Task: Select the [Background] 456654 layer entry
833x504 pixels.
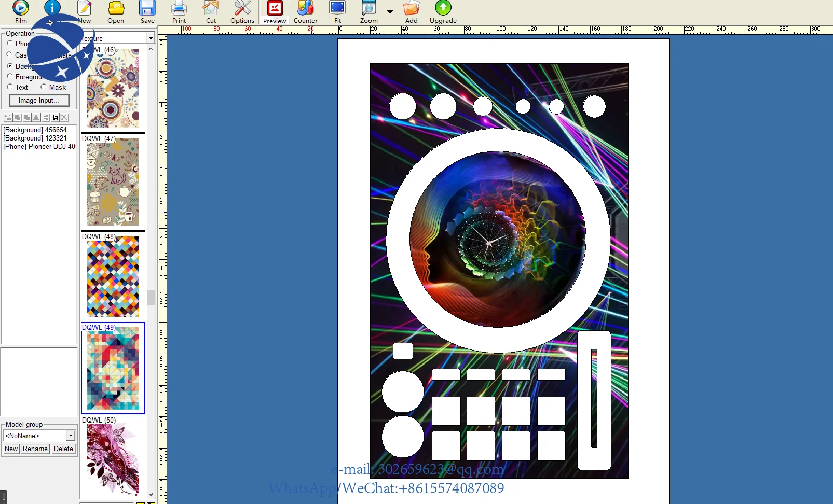Action: (x=35, y=130)
